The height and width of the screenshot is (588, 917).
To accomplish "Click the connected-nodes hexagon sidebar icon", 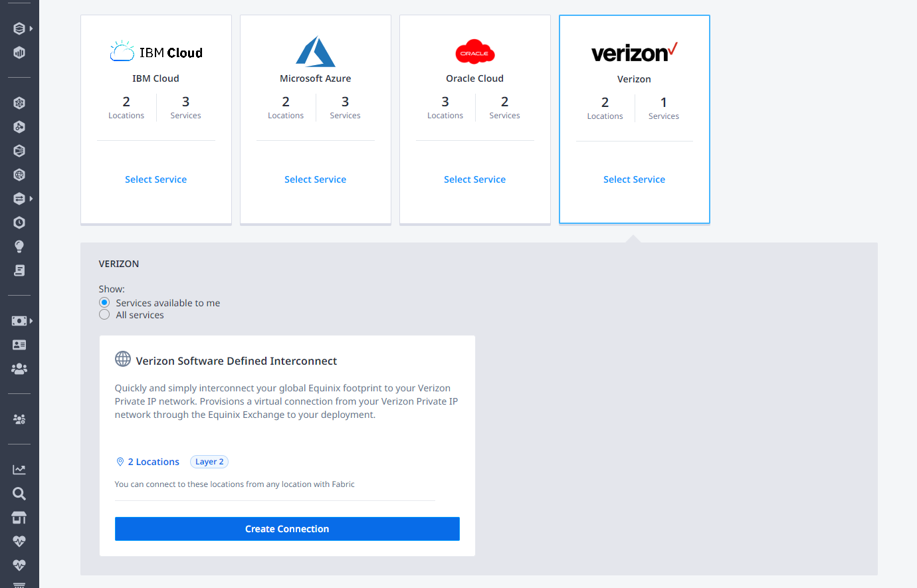I will (19, 127).
